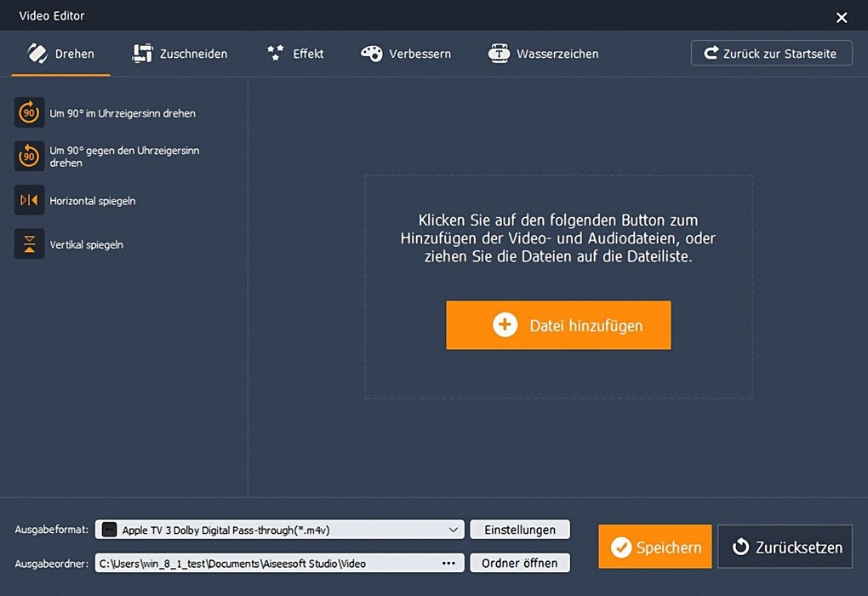
Task: Click the plus icon on Datei hinzufügen
Action: [x=505, y=325]
